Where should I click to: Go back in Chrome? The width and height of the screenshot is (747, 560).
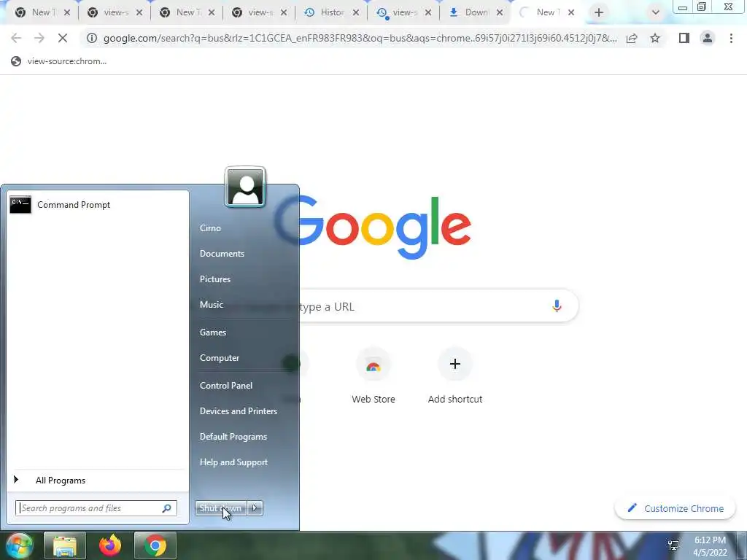click(16, 38)
